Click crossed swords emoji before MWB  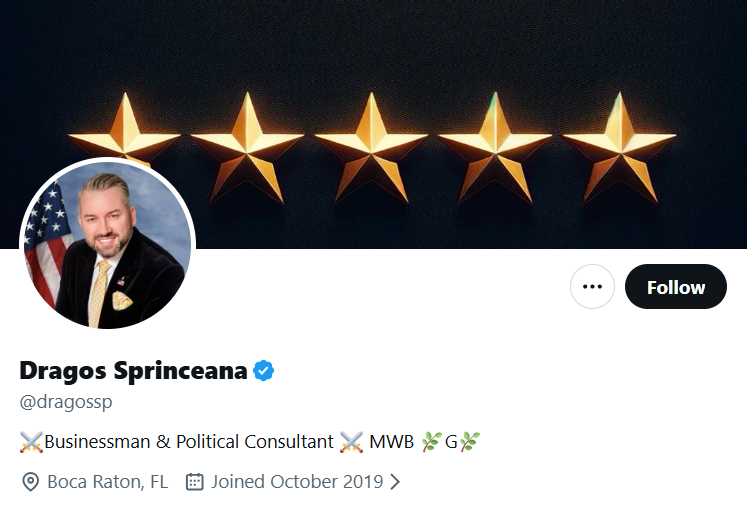[350, 441]
